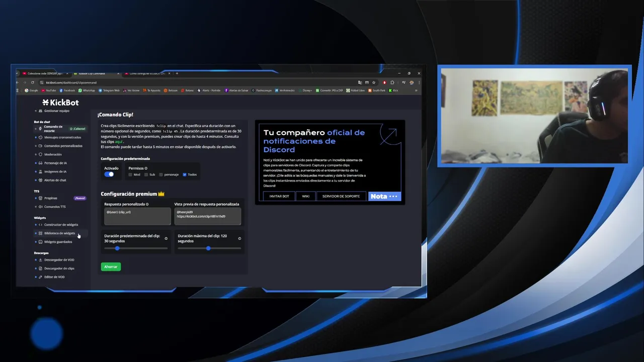Click the SERVIDOR DE SOPORTE button
The height and width of the screenshot is (362, 644).
click(341, 196)
